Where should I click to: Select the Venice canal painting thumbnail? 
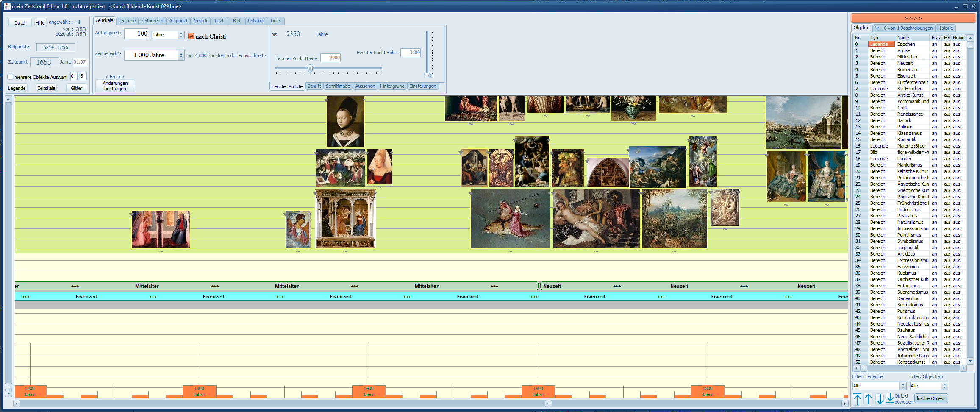[803, 122]
